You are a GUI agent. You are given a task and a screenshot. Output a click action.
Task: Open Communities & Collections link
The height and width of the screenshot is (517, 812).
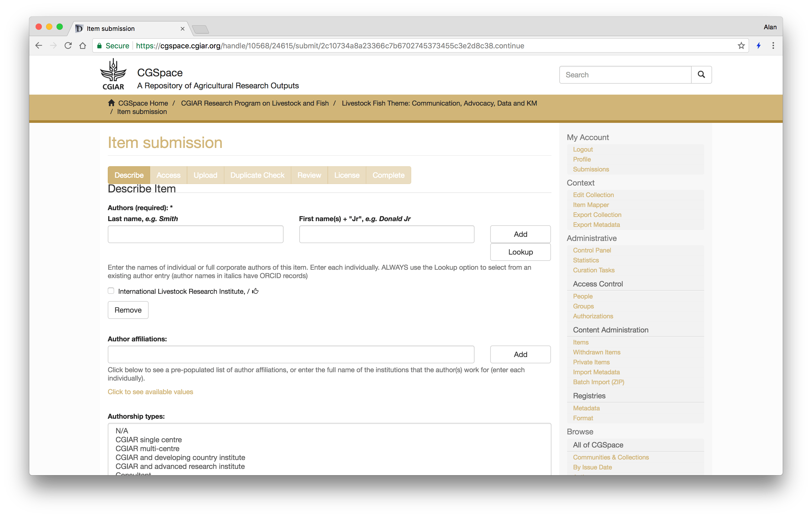click(x=611, y=457)
